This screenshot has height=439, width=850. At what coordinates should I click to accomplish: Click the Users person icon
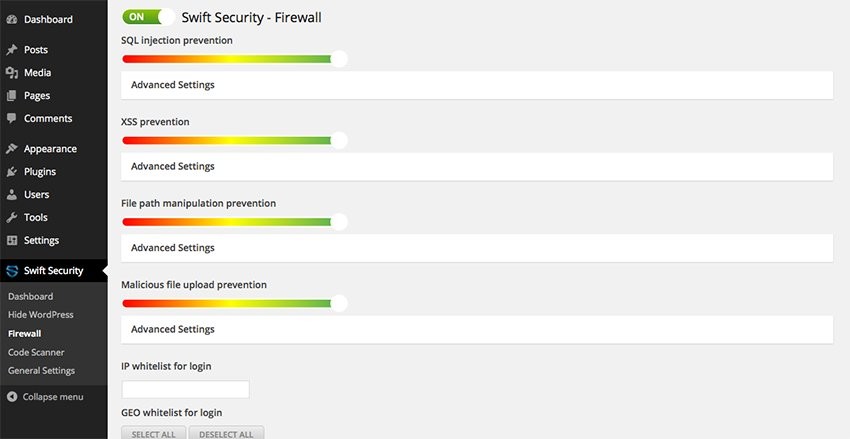pyautogui.click(x=12, y=195)
